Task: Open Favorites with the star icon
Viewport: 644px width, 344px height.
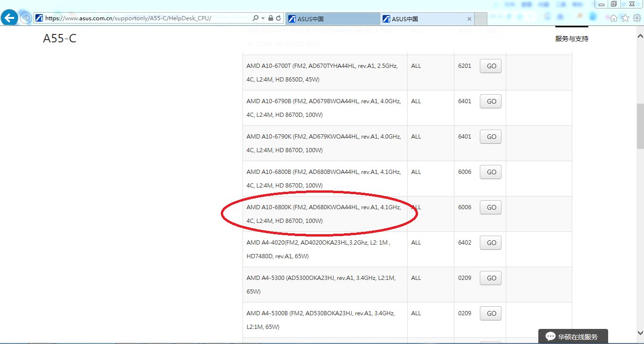Action: [625, 17]
